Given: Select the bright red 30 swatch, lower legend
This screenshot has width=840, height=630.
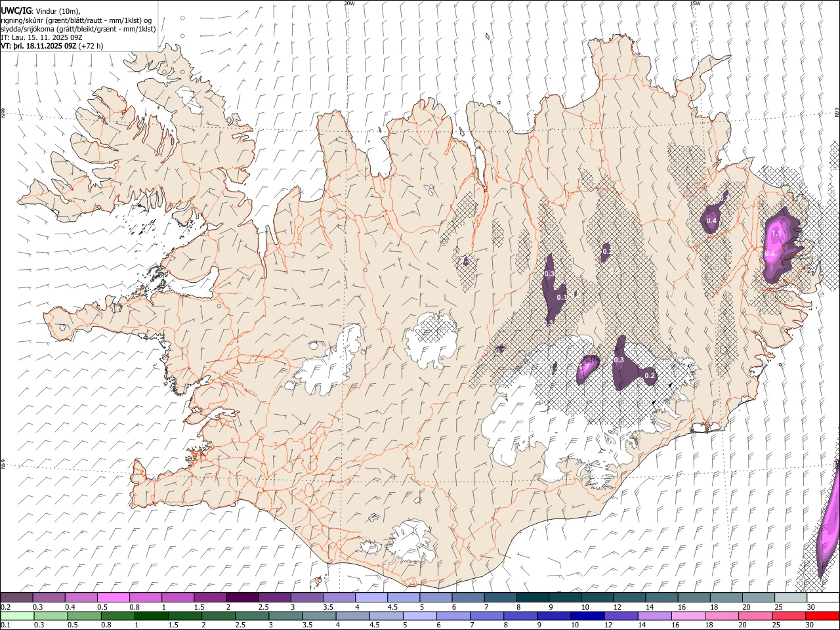Looking at the screenshot, I should 822,616.
